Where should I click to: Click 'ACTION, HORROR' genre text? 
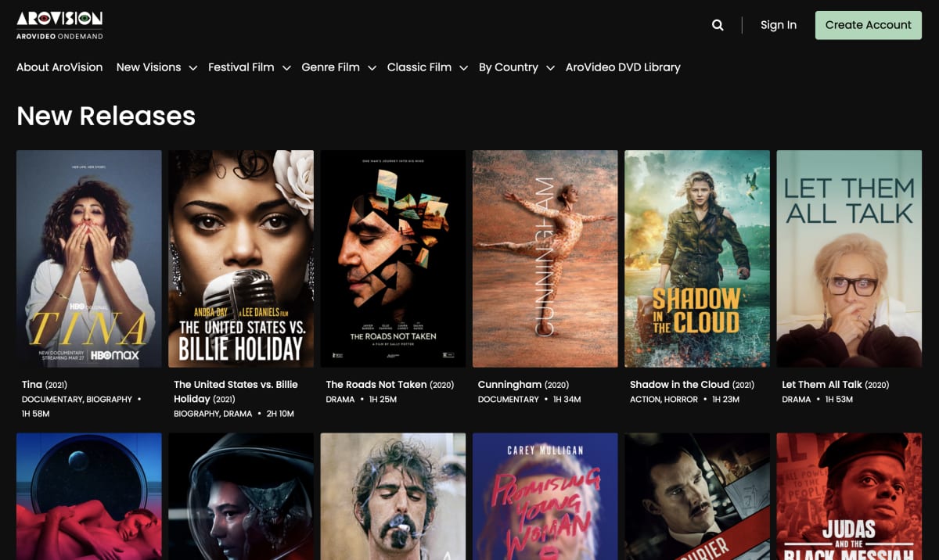click(x=664, y=400)
